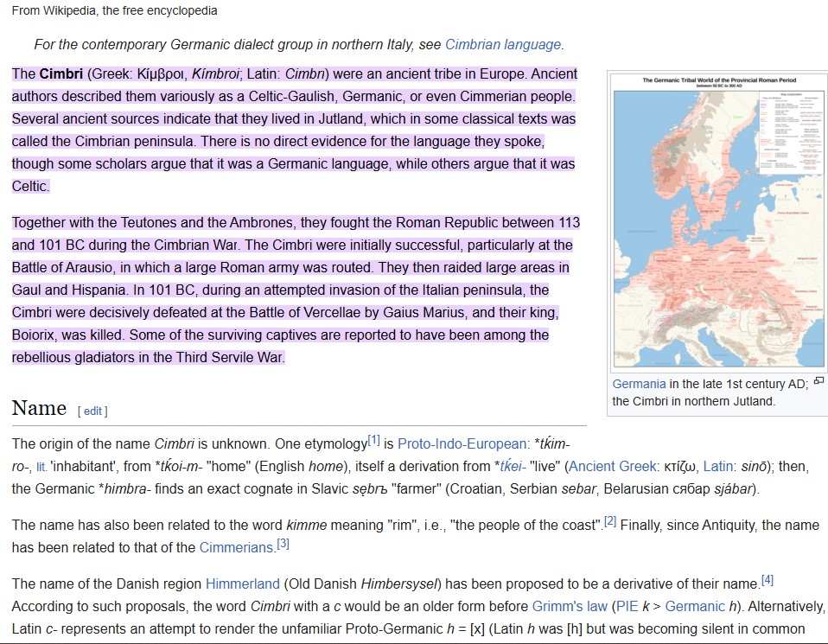Open footnote reference [1]
The height and width of the screenshot is (644, 828).
coord(374,439)
